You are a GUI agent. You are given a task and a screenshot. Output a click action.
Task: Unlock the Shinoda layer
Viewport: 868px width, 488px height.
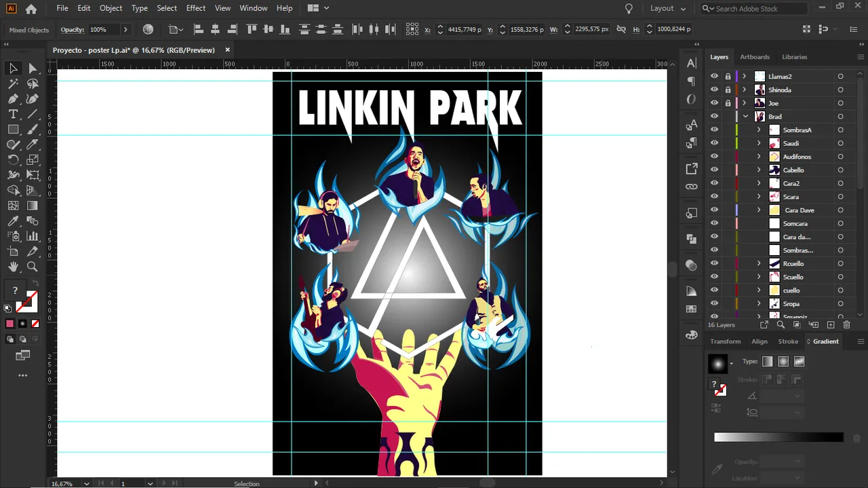coord(728,90)
